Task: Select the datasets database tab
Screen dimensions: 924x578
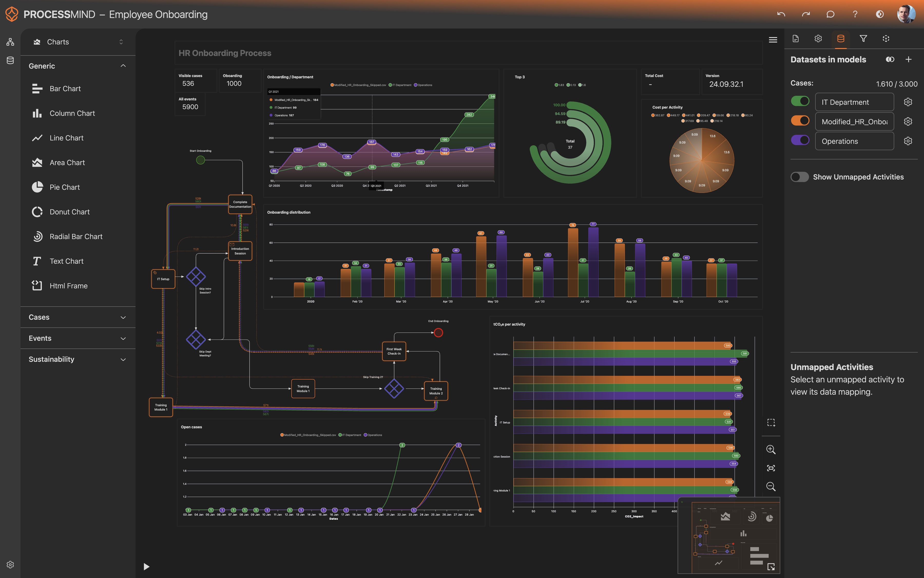Action: pos(841,39)
